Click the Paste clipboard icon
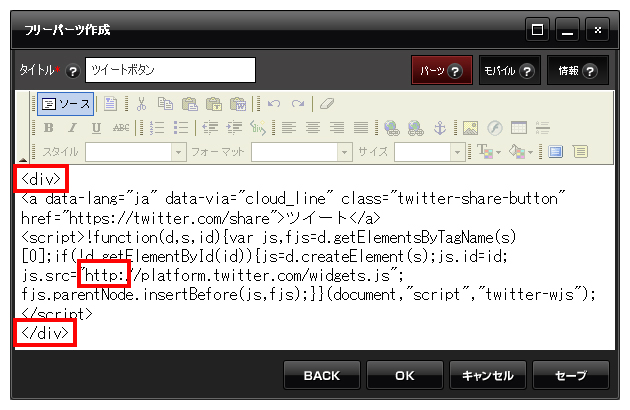The height and width of the screenshot is (410, 630). click(x=190, y=104)
